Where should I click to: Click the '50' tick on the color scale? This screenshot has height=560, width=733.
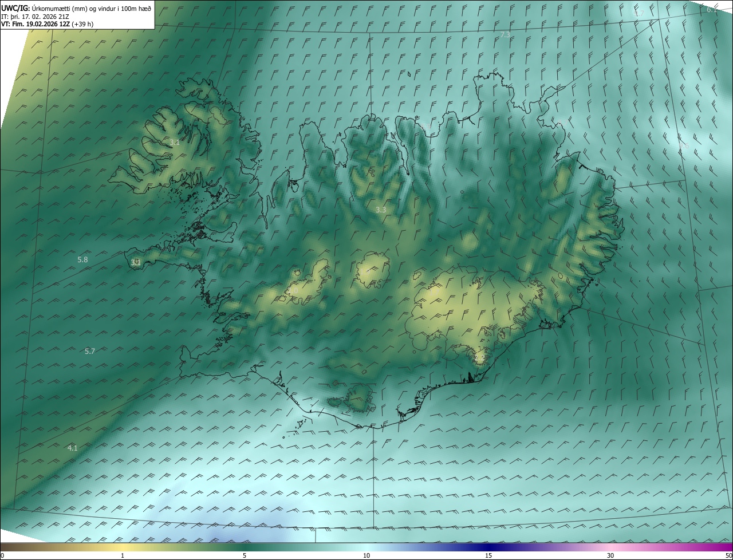tap(728, 555)
